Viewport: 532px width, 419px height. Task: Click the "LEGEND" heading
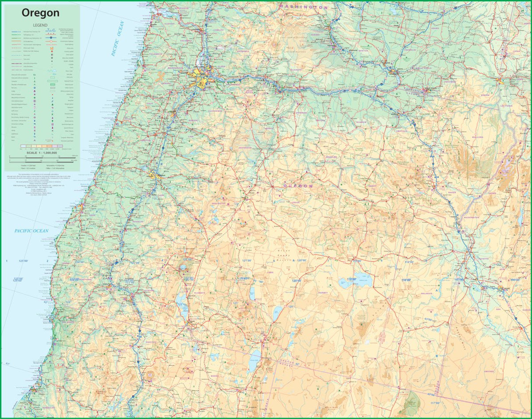[x=41, y=26]
